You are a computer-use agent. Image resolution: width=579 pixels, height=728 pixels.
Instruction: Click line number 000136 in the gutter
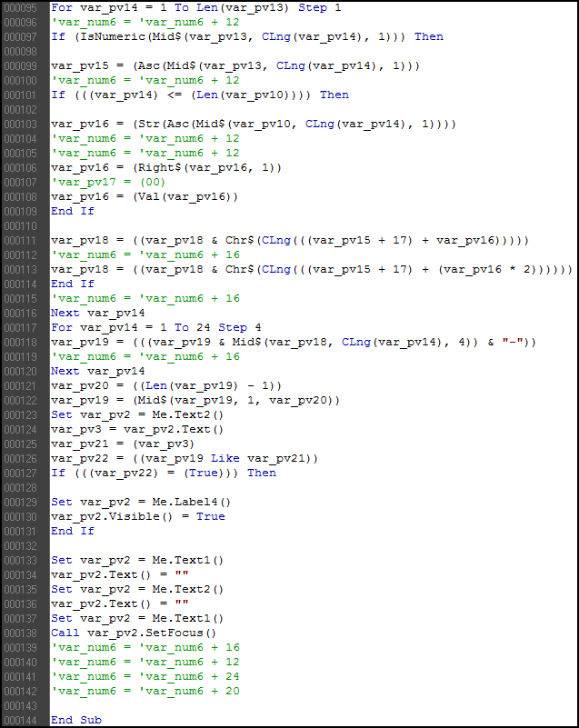point(20,604)
